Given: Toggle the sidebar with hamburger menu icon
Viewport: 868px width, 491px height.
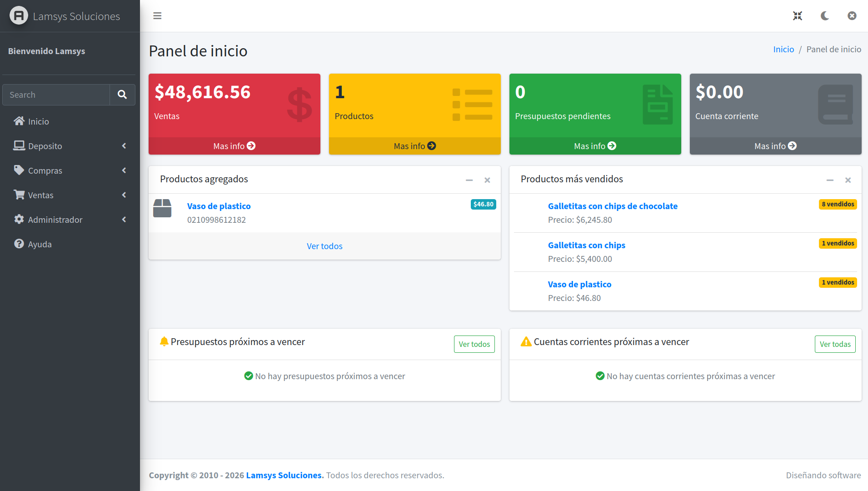Looking at the screenshot, I should [157, 16].
